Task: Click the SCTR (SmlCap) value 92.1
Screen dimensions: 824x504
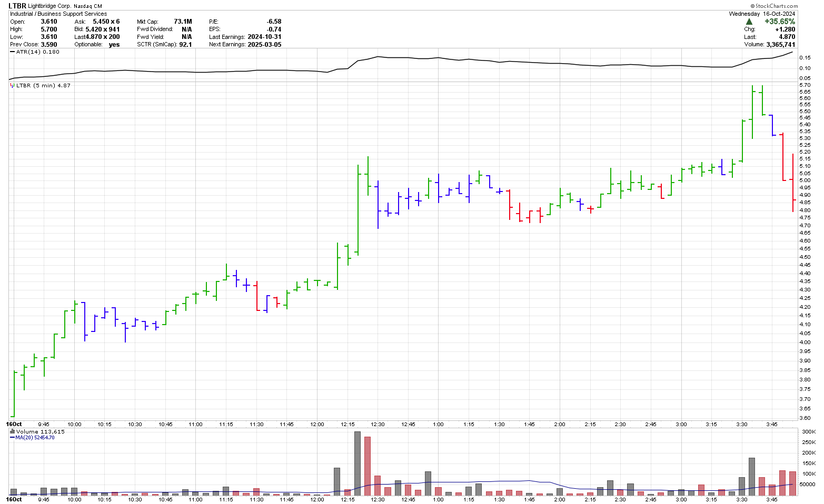Action: 185,45
